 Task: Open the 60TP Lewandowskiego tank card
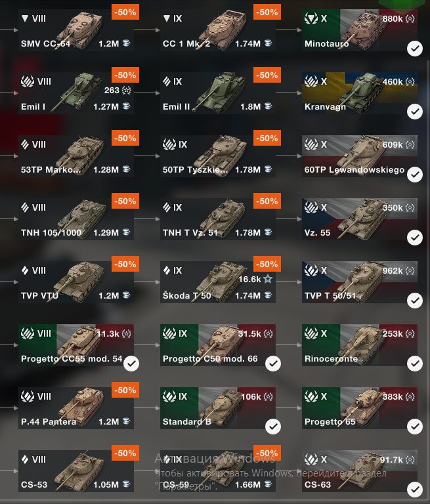[360, 156]
